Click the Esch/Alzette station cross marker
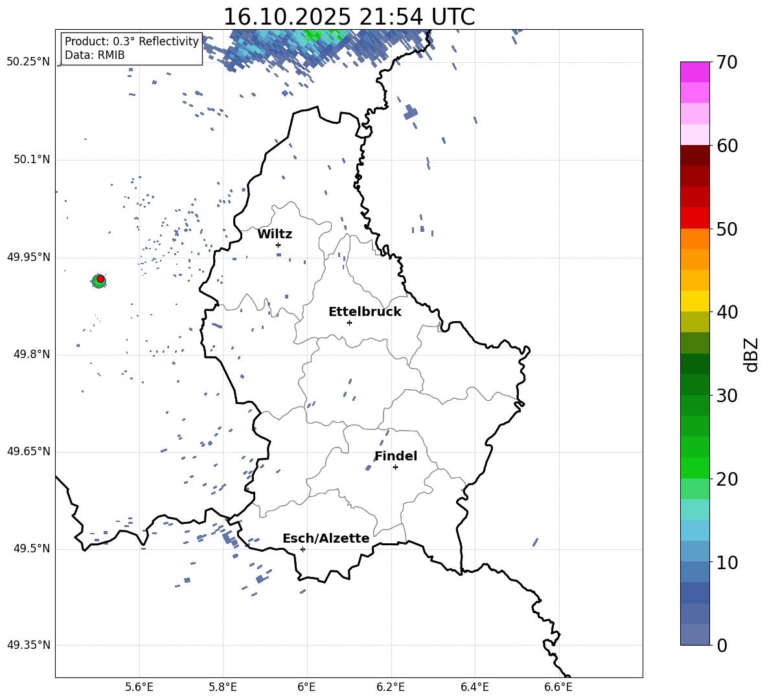The image size is (767, 700). coord(303,549)
